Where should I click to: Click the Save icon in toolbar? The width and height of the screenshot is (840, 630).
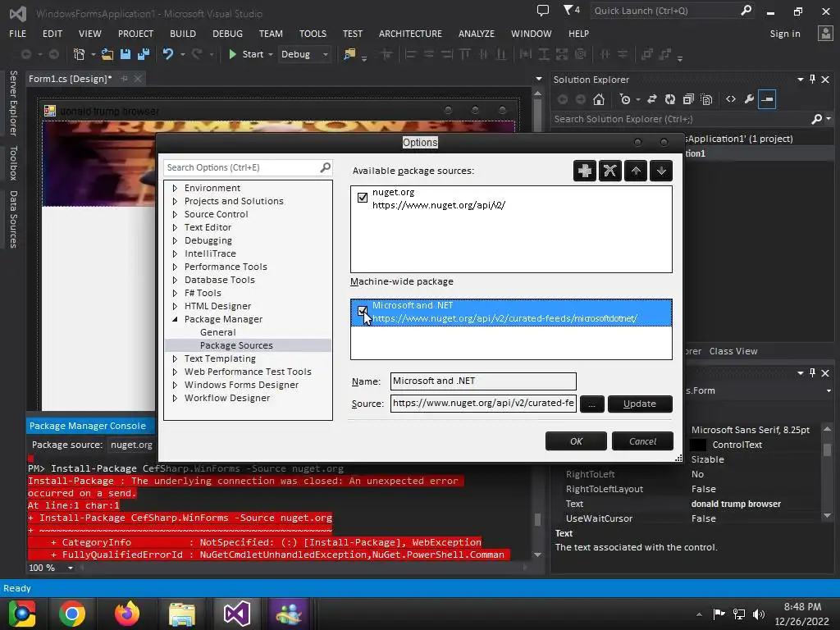126,54
